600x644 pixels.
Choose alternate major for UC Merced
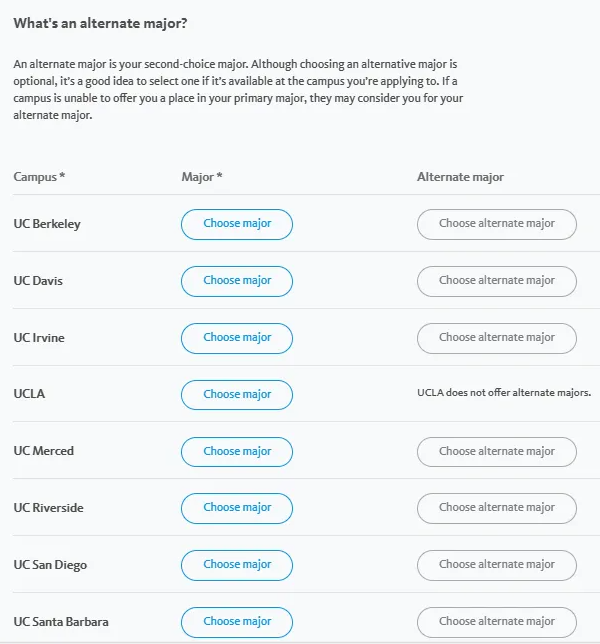point(496,451)
